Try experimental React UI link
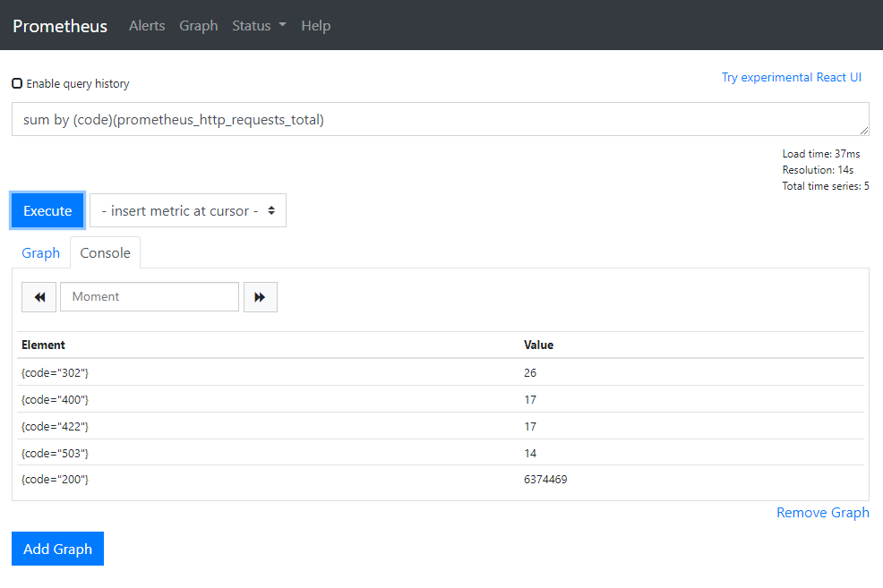This screenshot has height=588, width=883. click(x=791, y=77)
